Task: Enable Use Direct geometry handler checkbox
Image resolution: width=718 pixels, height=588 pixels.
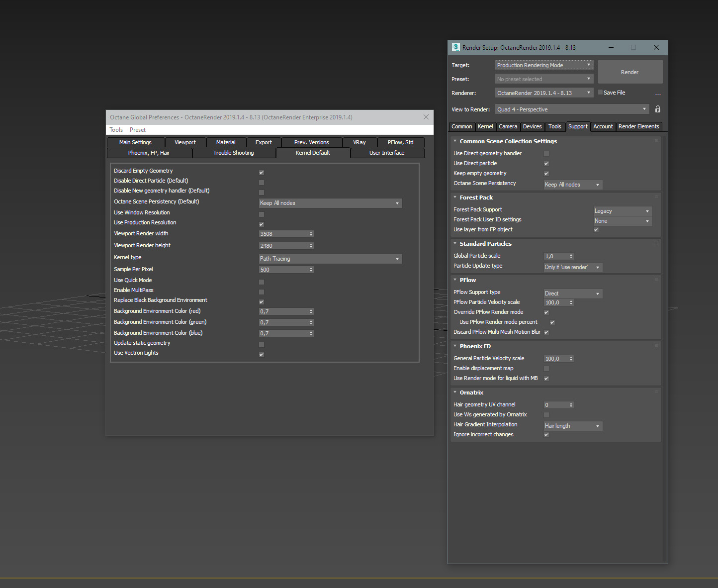Action: pos(546,154)
